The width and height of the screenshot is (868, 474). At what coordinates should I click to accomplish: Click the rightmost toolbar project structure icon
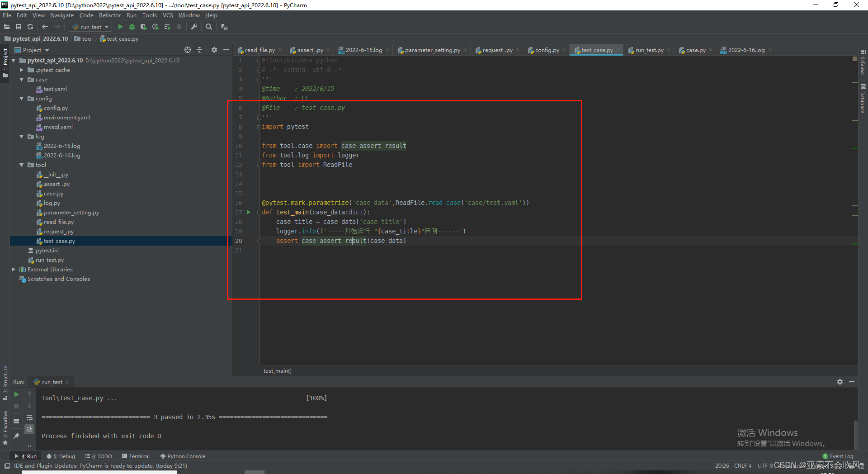coord(224,27)
